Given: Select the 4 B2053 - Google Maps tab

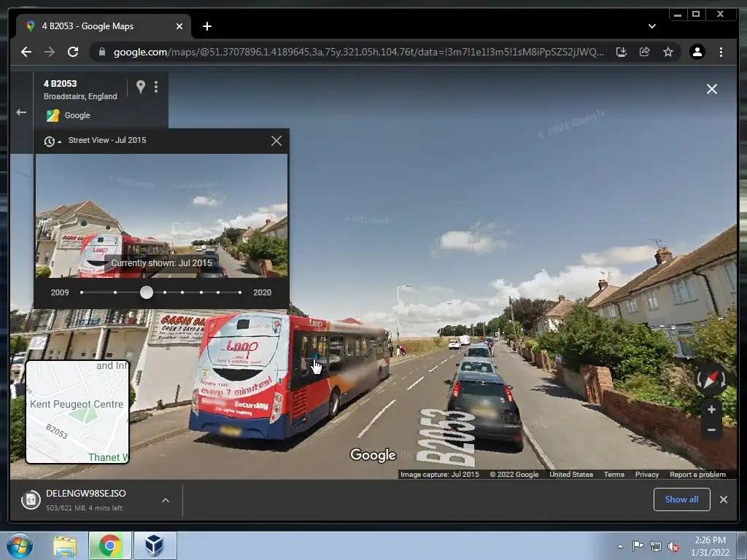Looking at the screenshot, I should (104, 26).
